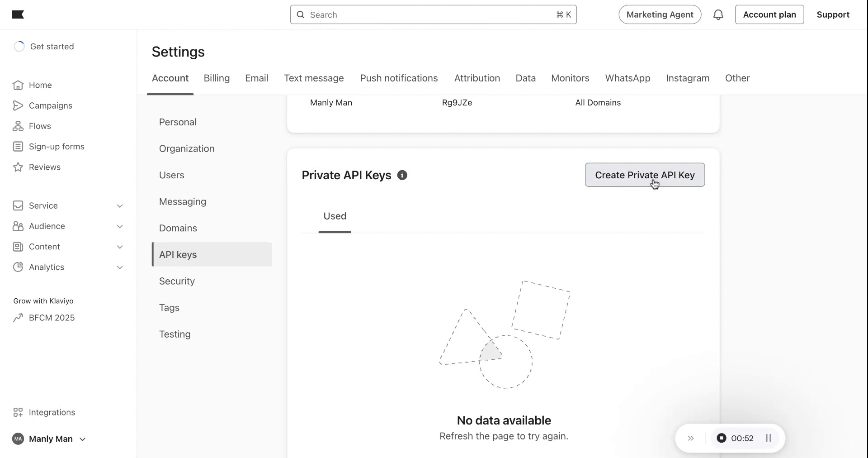Click the Sign-up forms icon
The width and height of the screenshot is (868, 458).
(18, 146)
